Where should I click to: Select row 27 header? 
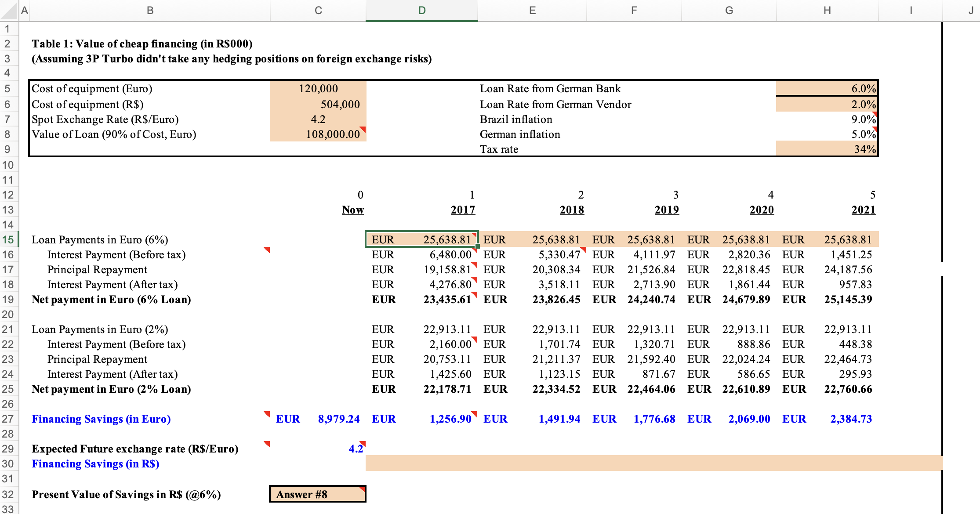[9, 419]
